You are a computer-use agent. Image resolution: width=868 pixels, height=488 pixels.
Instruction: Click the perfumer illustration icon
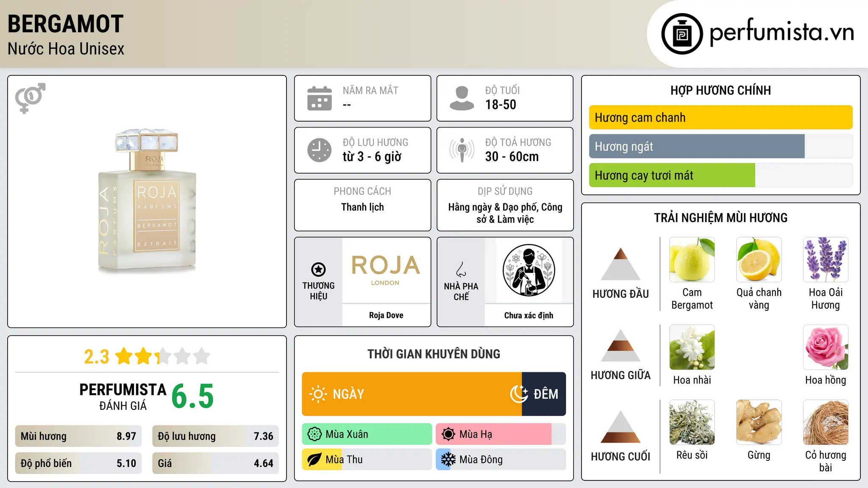coord(529,270)
